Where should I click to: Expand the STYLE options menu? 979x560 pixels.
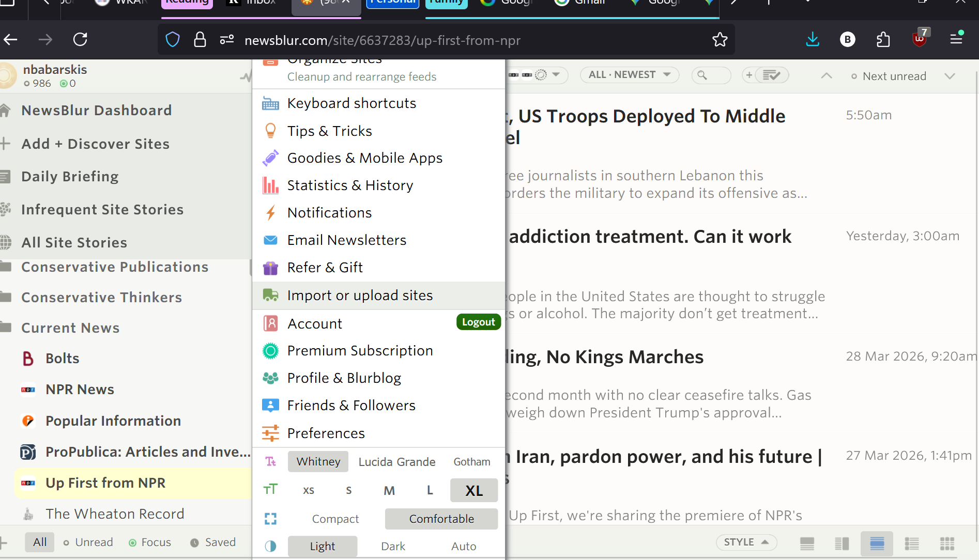745,542
